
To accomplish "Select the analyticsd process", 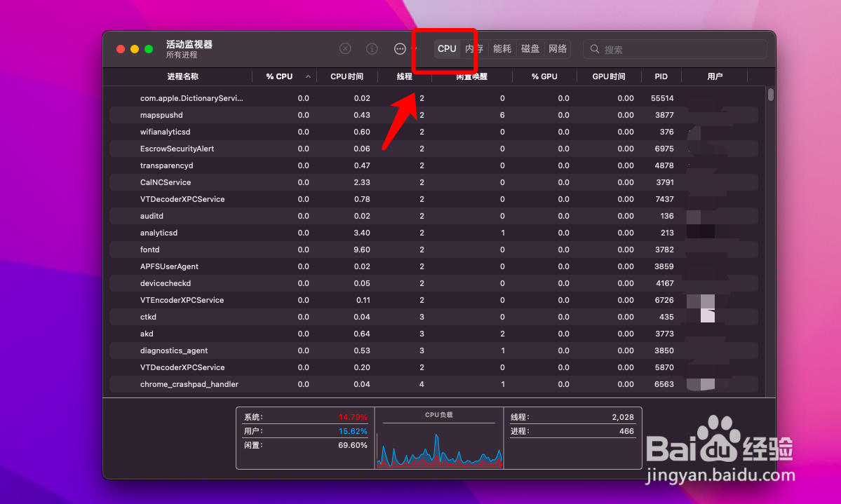I will [433, 233].
